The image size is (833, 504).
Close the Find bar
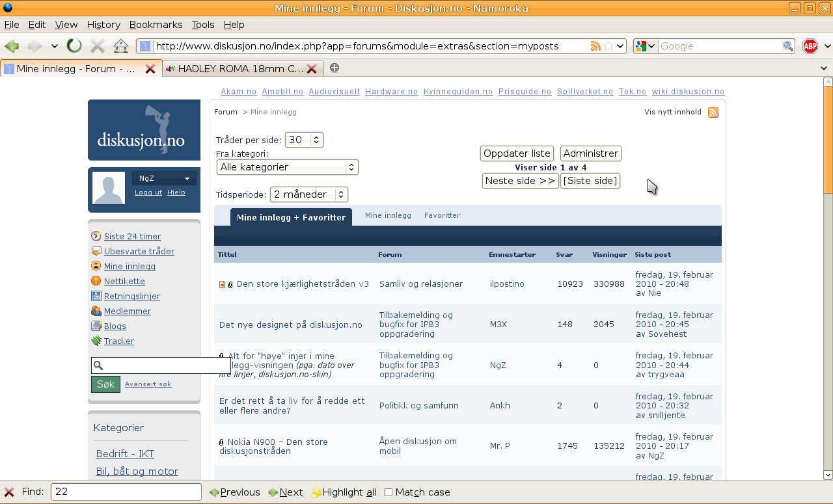tap(9, 492)
